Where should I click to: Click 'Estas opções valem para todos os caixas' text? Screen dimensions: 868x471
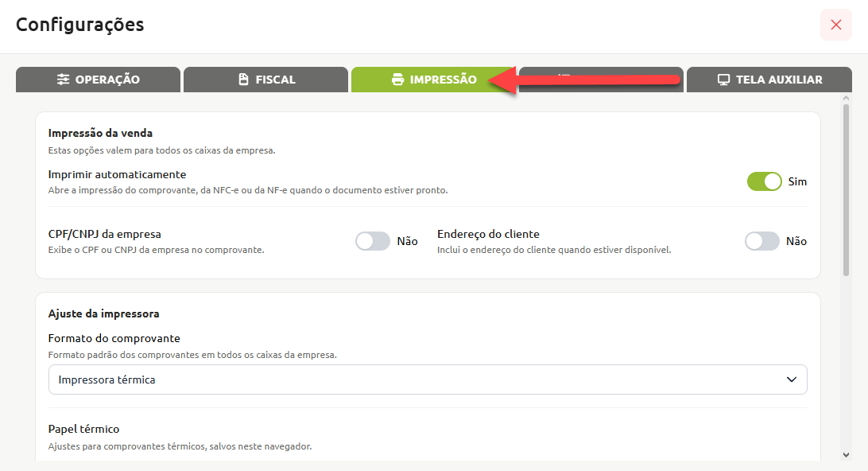point(161,150)
